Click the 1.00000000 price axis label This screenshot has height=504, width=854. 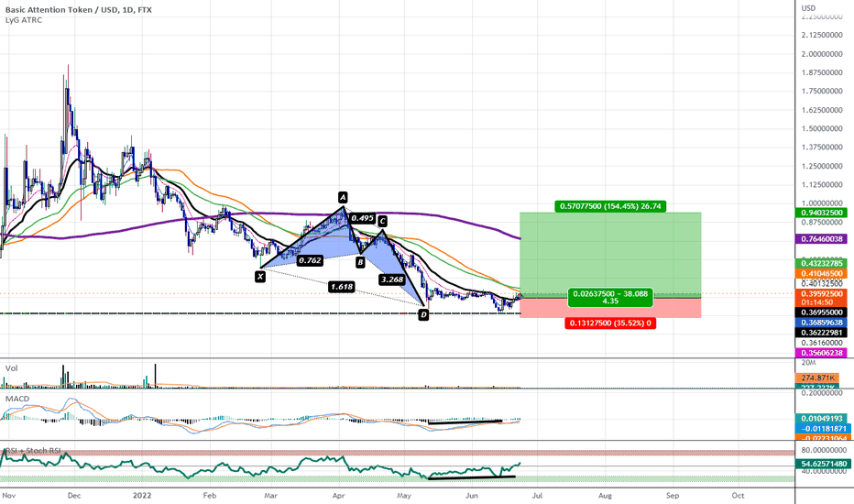822,203
